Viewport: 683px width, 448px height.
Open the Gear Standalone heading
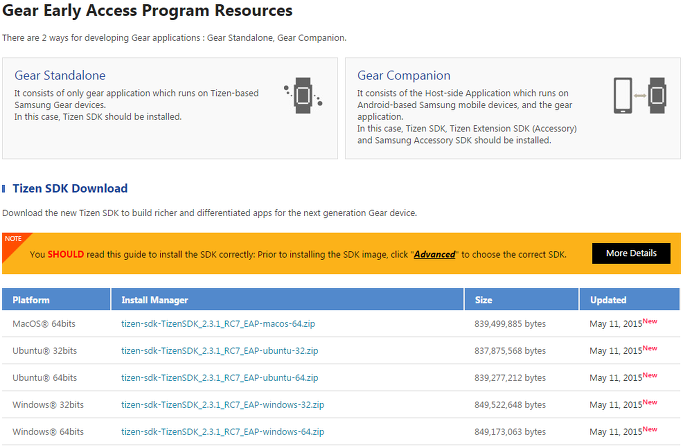(60, 75)
